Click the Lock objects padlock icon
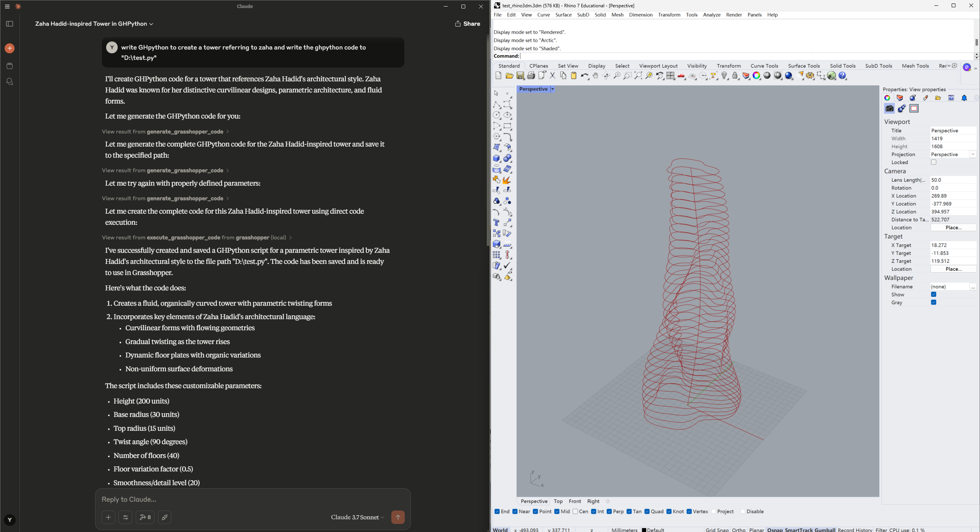 click(735, 76)
